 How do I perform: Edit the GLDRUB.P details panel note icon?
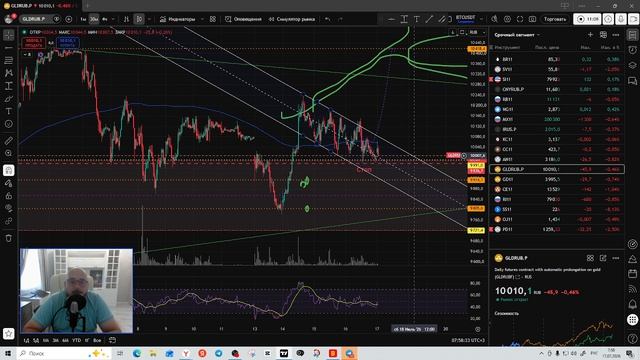(x=603, y=258)
